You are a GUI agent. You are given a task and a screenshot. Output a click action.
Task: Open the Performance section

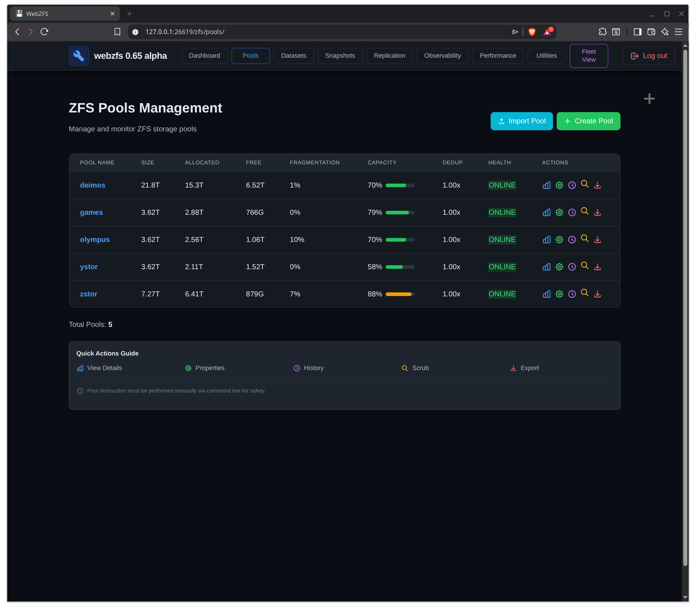click(x=498, y=56)
